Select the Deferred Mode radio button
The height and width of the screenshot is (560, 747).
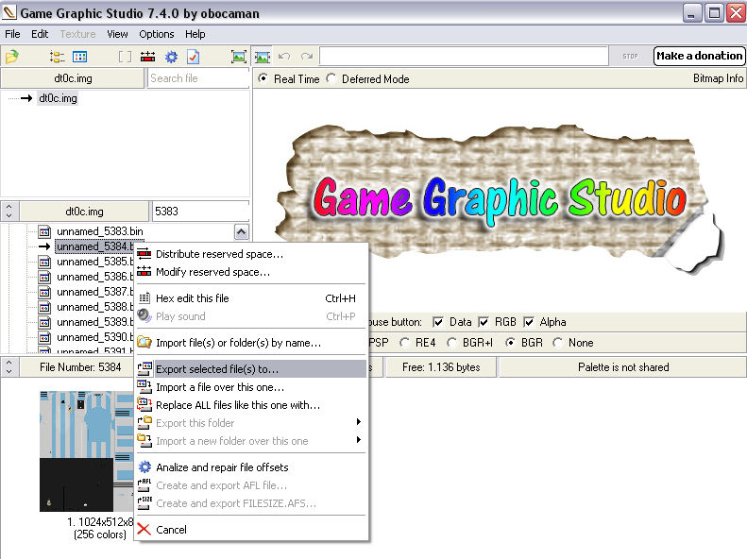click(331, 78)
